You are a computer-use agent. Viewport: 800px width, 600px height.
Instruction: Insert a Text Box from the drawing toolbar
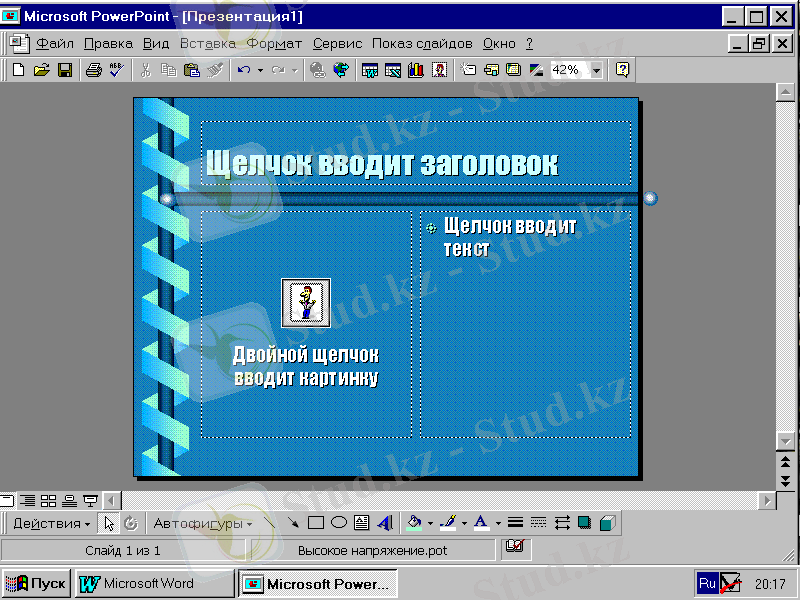pos(362,523)
